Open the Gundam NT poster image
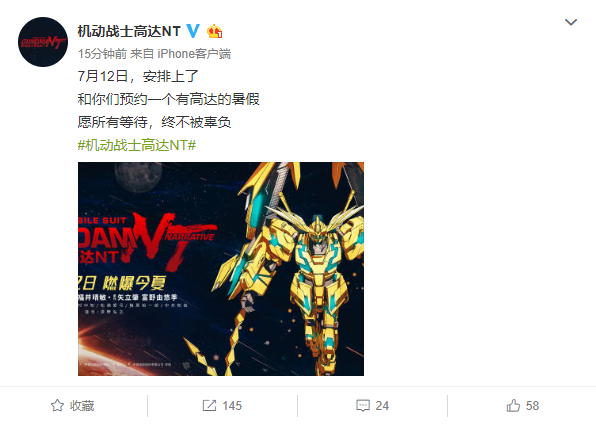The width and height of the screenshot is (596, 424). pos(221,269)
